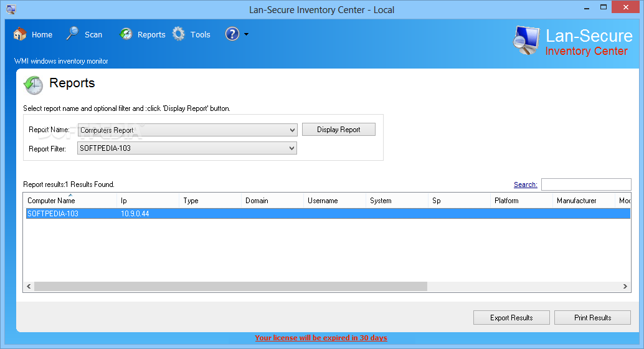Click the Print Results button
The height and width of the screenshot is (349, 644).
point(593,317)
